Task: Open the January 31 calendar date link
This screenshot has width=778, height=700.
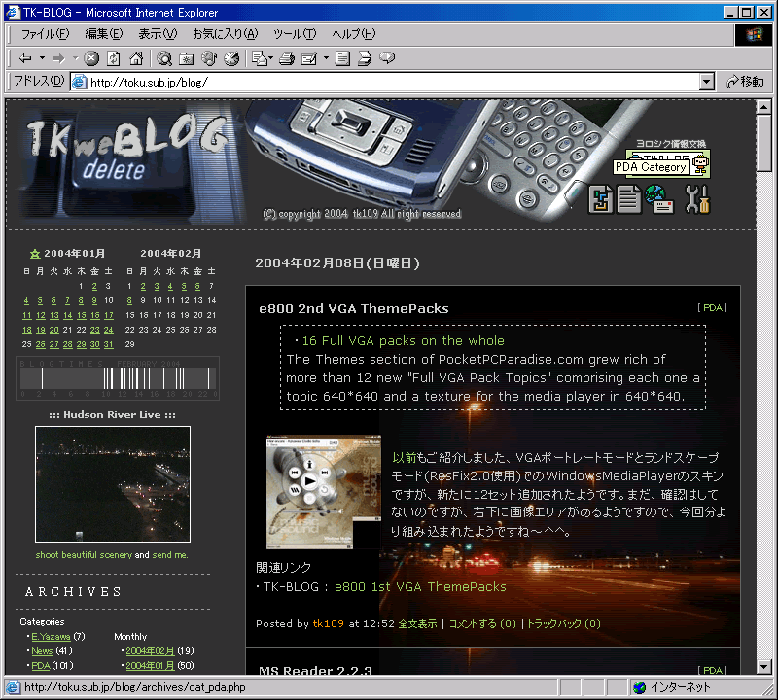Action: coord(108,344)
